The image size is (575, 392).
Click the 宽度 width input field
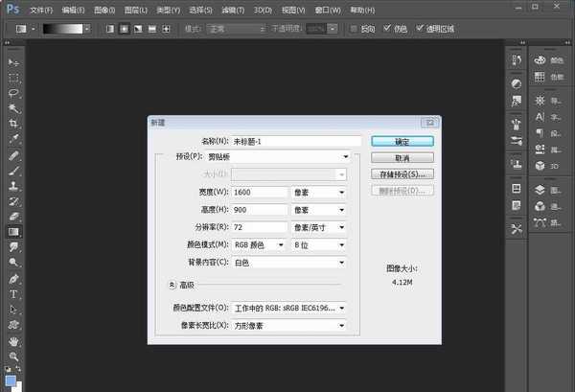coord(247,192)
